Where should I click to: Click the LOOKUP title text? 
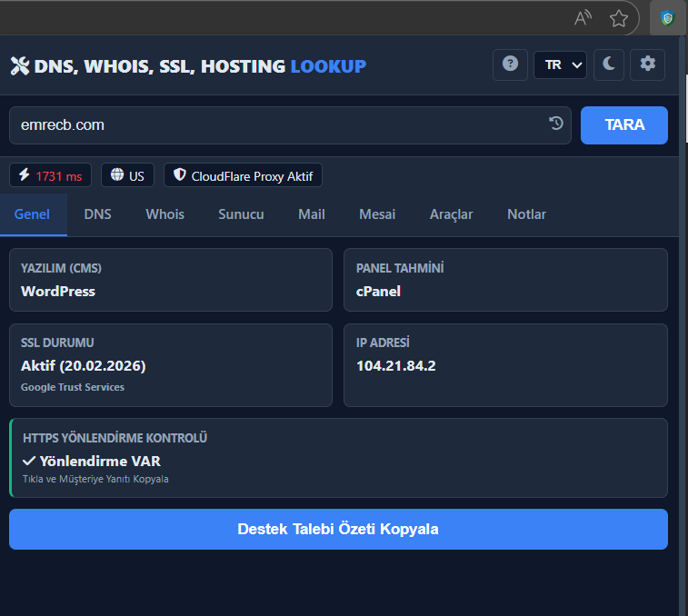(x=328, y=66)
